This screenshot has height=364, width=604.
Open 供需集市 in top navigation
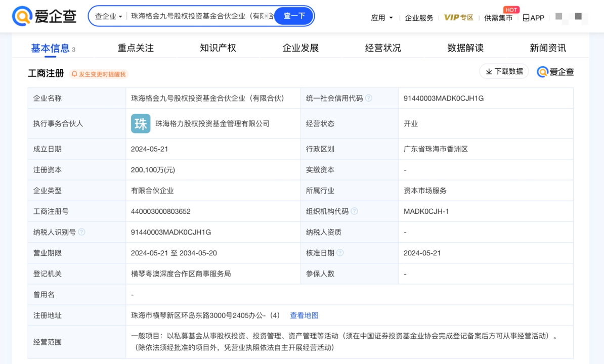[498, 18]
